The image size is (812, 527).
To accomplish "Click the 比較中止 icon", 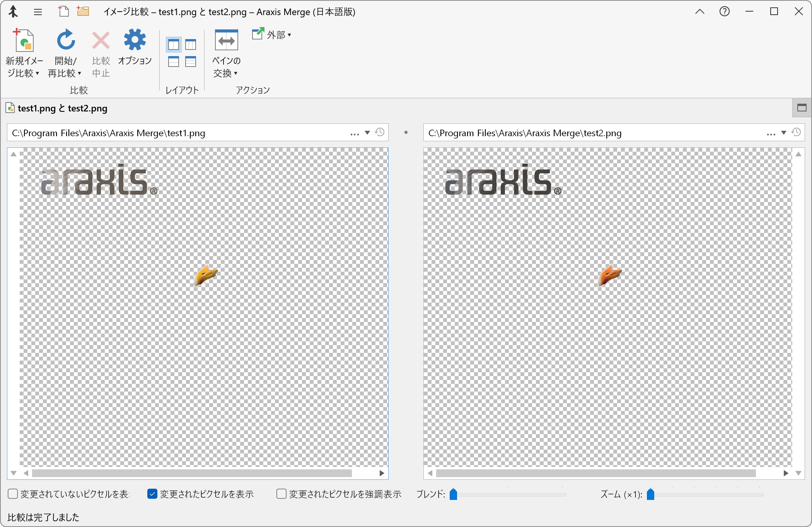I will pos(100,40).
